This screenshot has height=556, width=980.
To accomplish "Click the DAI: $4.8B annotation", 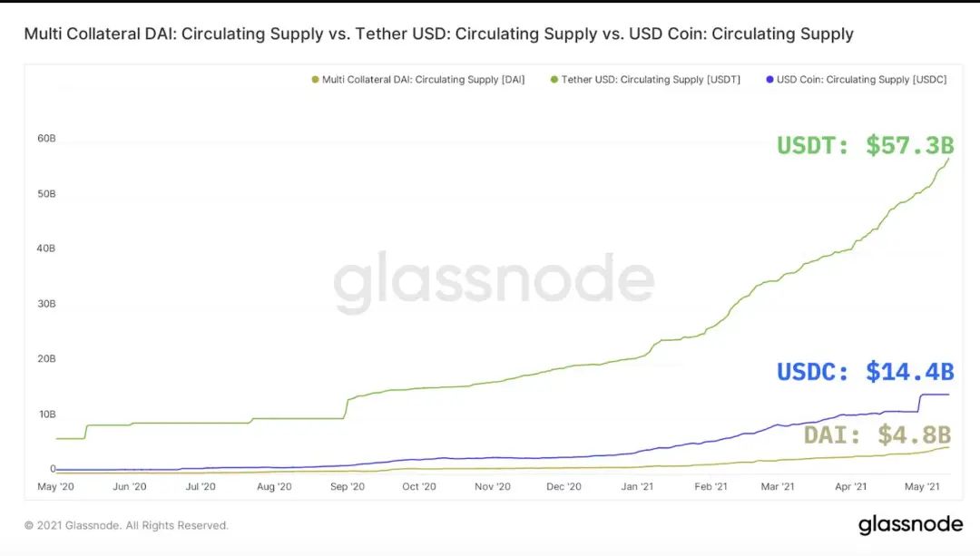I will point(877,434).
